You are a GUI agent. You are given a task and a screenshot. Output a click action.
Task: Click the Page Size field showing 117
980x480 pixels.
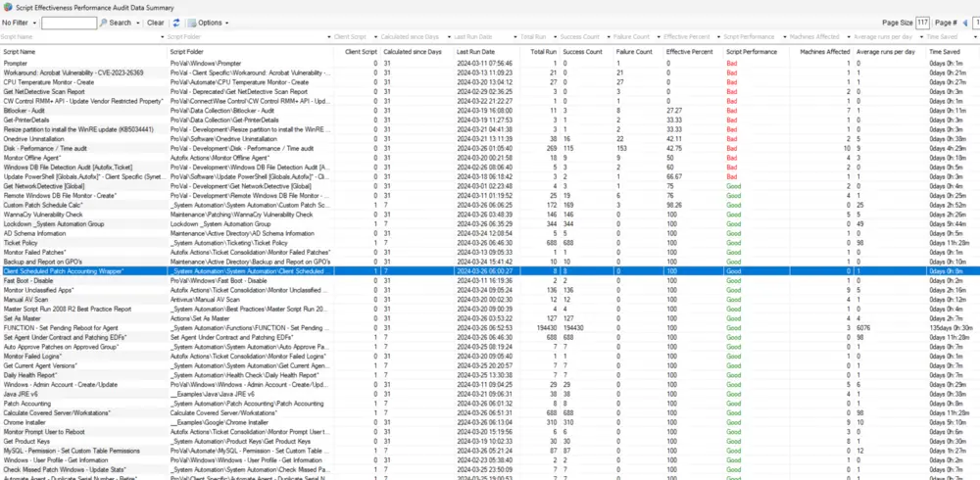pyautogui.click(x=922, y=23)
